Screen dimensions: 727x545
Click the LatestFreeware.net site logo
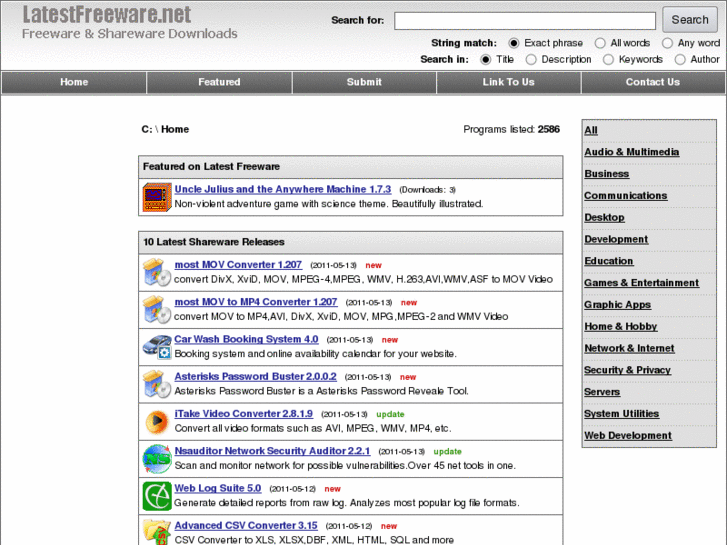click(x=107, y=14)
